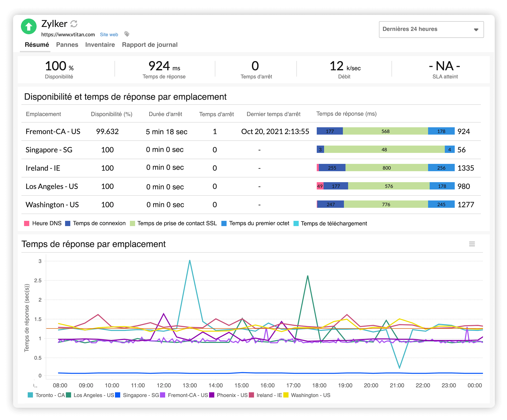Click the Oct 20, 2021 2:13:55 timestamp

coord(275,131)
